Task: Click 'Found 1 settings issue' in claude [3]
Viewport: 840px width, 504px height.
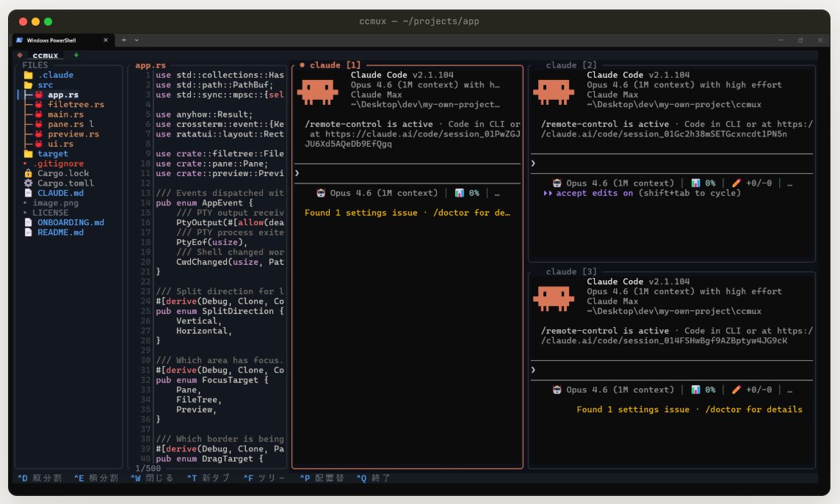Action: (x=633, y=410)
